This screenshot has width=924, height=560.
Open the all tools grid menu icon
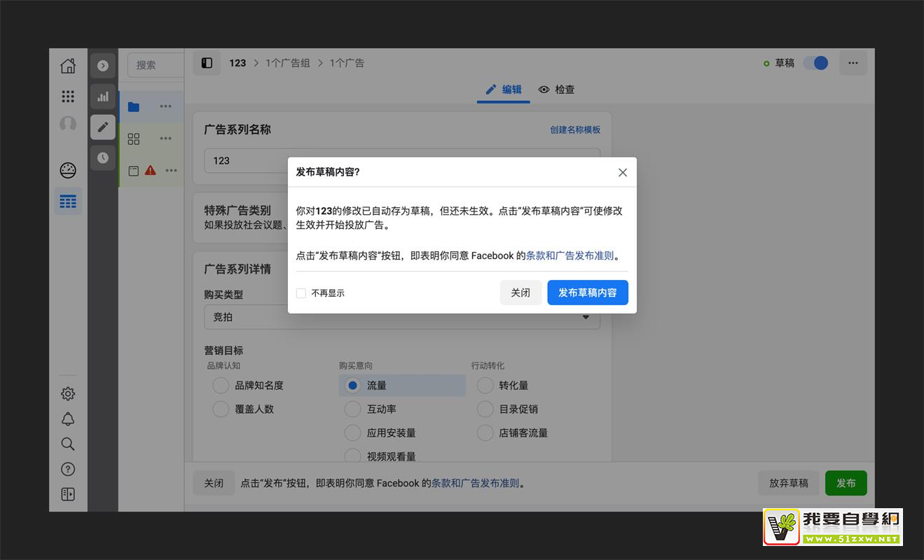coord(68,97)
